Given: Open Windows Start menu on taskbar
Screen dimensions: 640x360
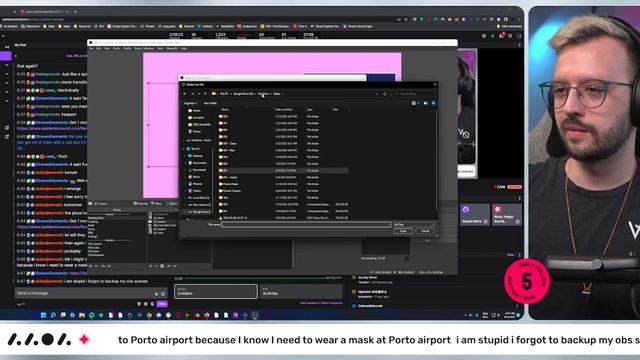Looking at the screenshot, I should tap(43, 315).
